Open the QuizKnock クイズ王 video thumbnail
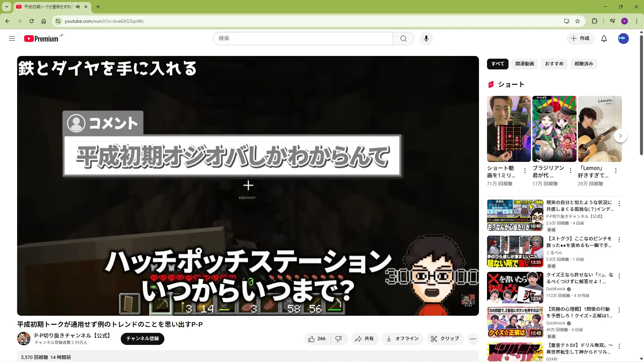Screen dimensions: 644x362 click(515, 288)
